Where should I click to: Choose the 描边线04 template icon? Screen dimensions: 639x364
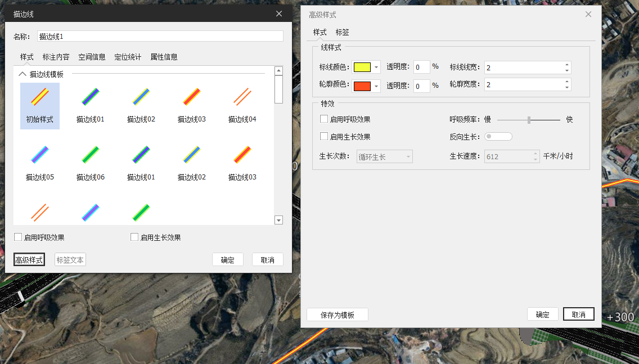click(x=242, y=97)
